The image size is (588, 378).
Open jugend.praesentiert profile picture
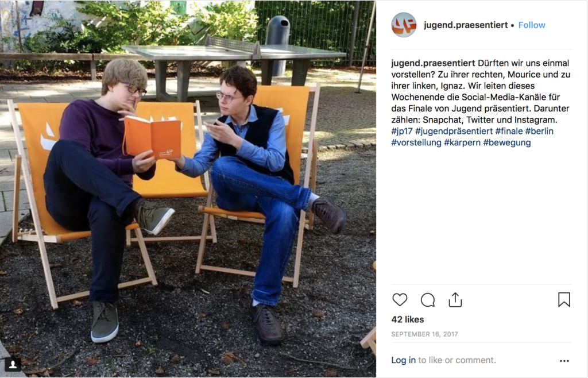[404, 25]
